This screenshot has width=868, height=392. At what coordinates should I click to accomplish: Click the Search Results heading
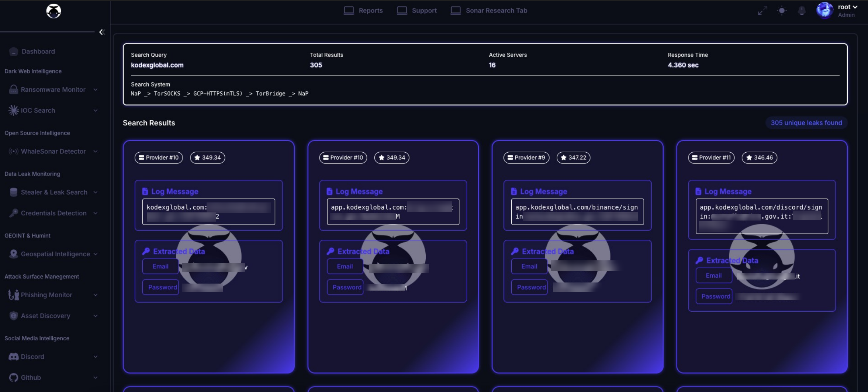(149, 123)
